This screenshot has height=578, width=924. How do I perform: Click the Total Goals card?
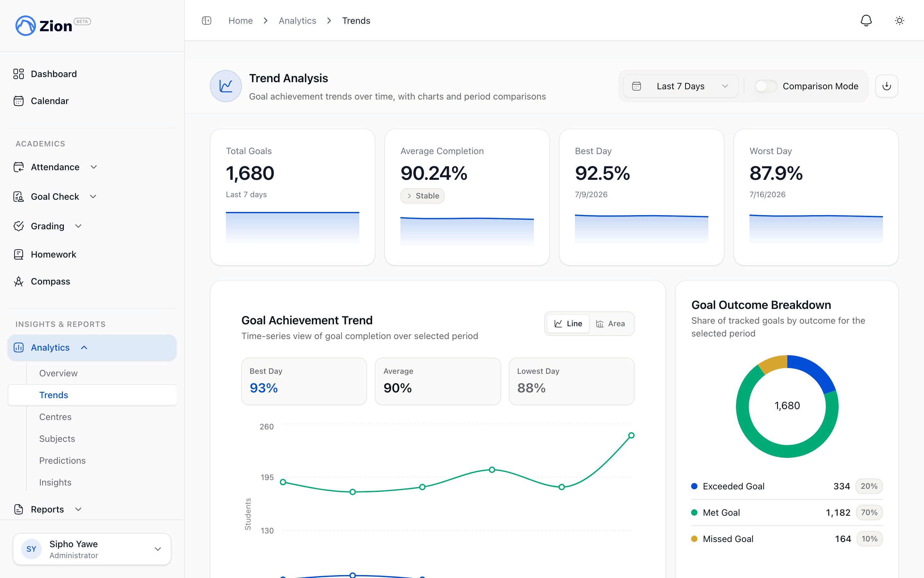[x=293, y=197]
